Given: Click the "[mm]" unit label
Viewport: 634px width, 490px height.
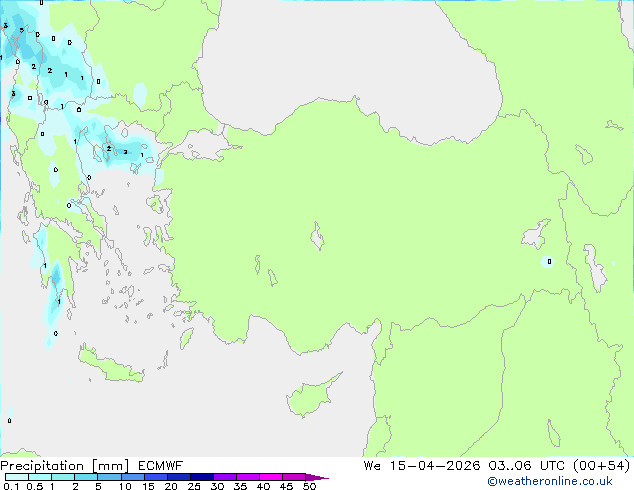Looking at the screenshot, I should click(x=111, y=466).
